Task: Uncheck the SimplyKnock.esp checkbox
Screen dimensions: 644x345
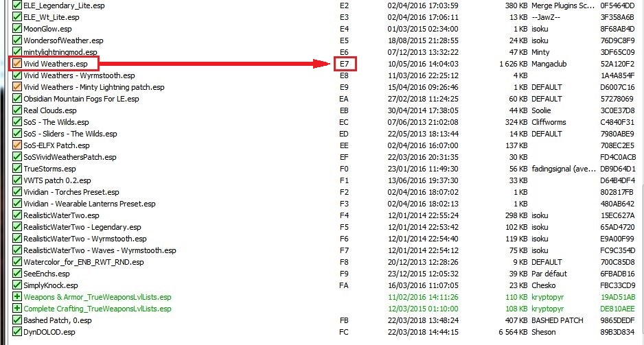Action: tap(17, 285)
